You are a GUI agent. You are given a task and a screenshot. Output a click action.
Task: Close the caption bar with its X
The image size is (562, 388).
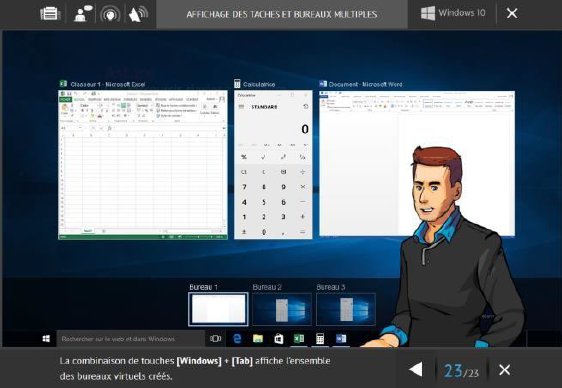(504, 369)
